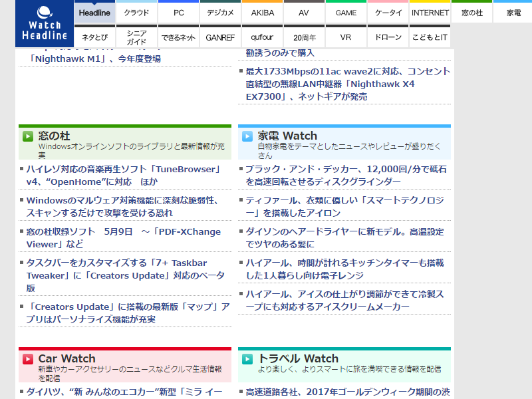Select the VR tab
The height and width of the screenshot is (399, 532).
346,37
